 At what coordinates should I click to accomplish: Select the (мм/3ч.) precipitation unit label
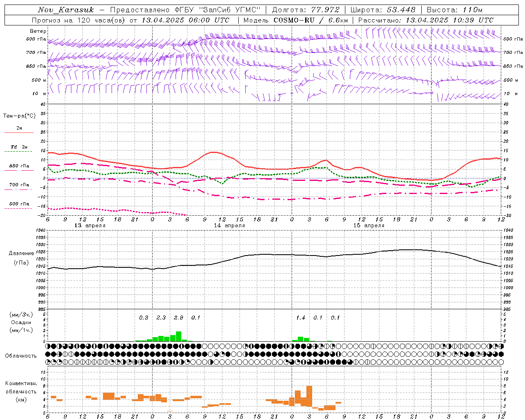point(21,315)
